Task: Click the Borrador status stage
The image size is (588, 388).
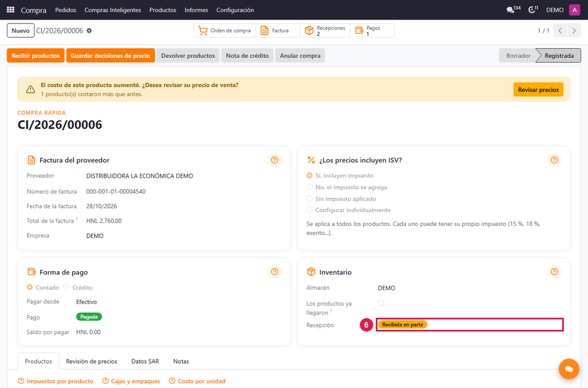Action: pos(519,56)
